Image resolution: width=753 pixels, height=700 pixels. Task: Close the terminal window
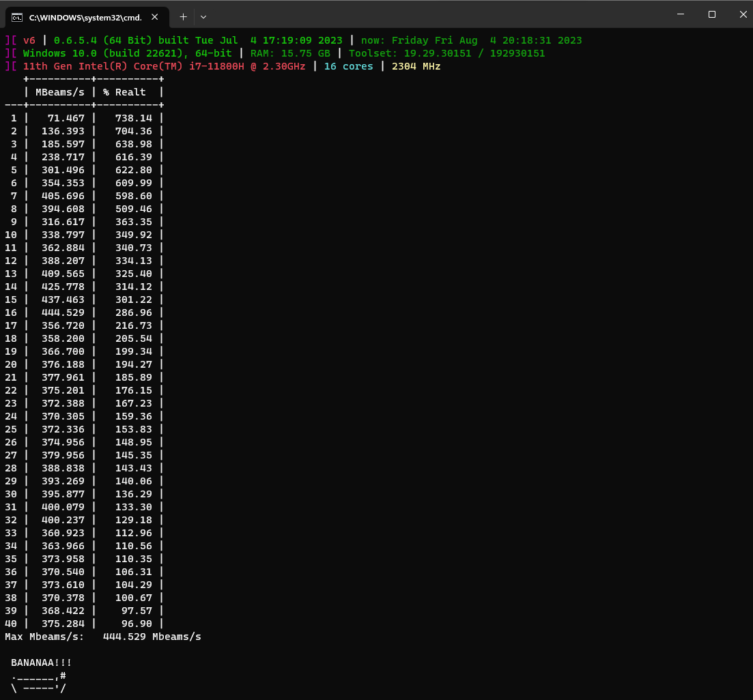click(743, 14)
